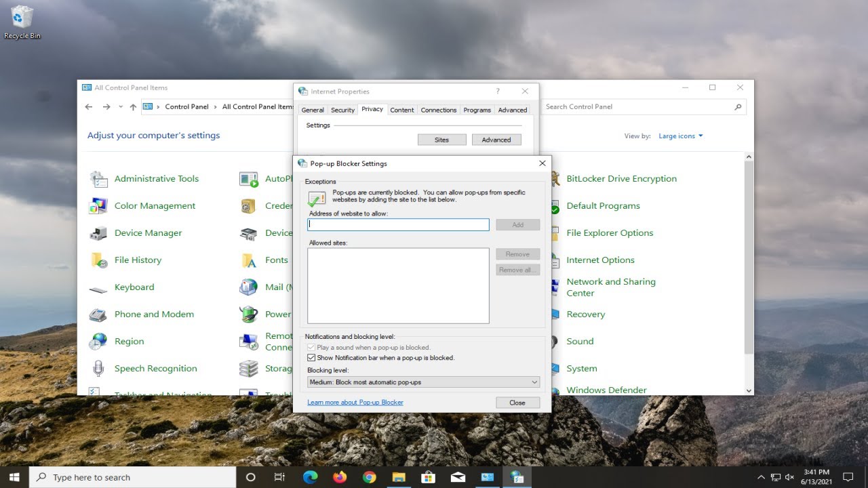Image resolution: width=868 pixels, height=488 pixels.
Task: Open Power Options icon in Control Panel
Action: pos(249,314)
